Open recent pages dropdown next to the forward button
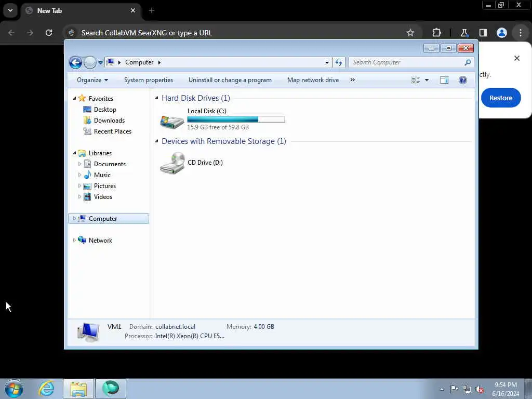The height and width of the screenshot is (399, 532). (100, 63)
